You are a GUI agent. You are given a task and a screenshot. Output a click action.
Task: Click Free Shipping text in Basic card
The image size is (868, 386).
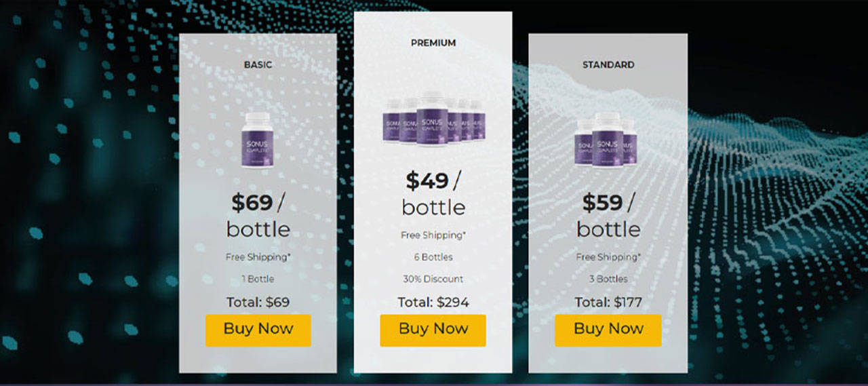click(x=258, y=257)
